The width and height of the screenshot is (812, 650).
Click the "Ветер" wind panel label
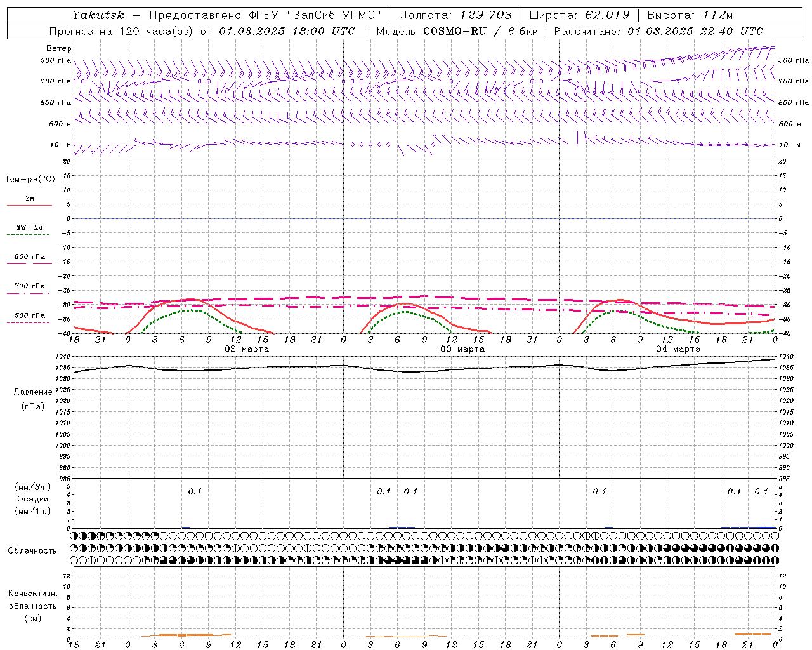pyautogui.click(x=59, y=48)
